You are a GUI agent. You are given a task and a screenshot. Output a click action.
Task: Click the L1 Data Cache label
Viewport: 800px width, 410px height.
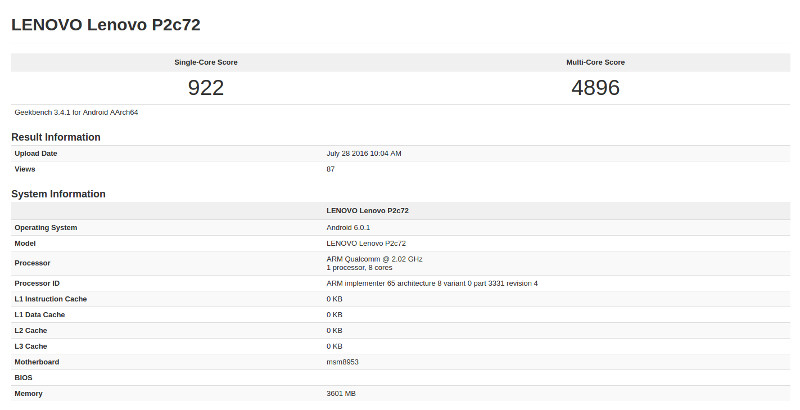[x=40, y=315]
